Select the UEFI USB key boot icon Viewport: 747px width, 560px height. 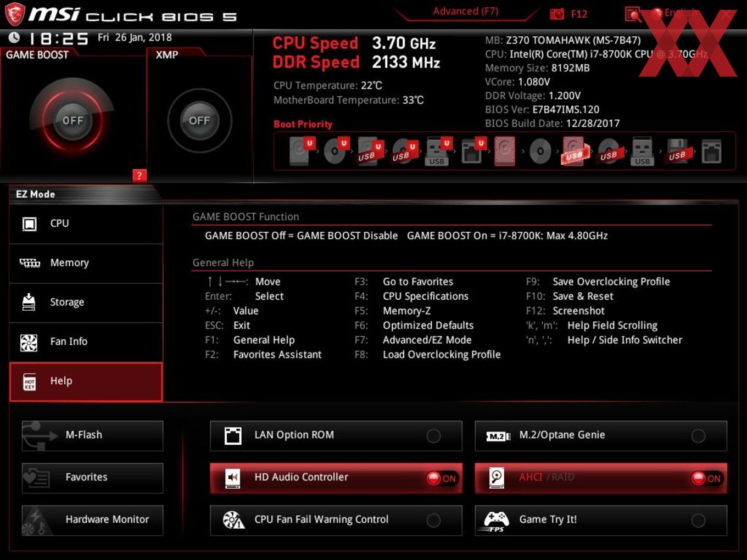tap(438, 152)
